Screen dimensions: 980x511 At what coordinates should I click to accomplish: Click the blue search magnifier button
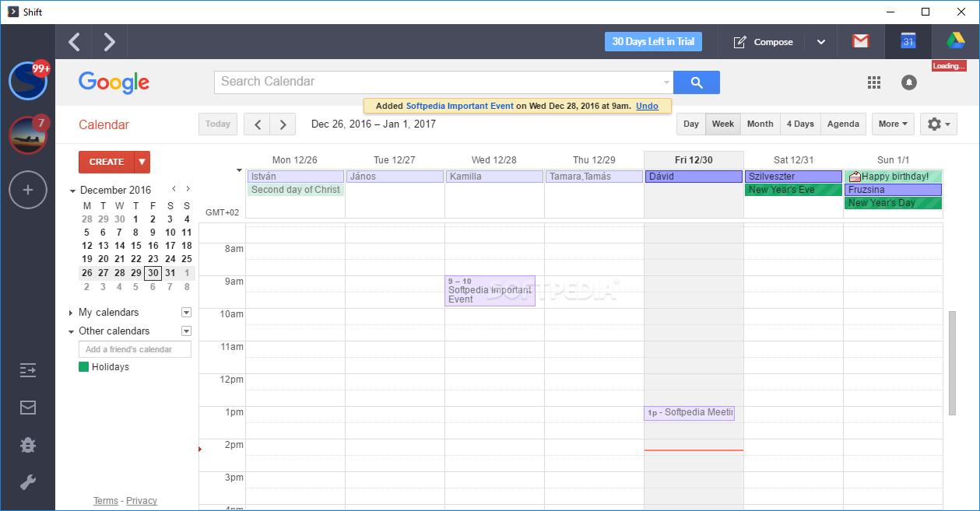pos(697,82)
